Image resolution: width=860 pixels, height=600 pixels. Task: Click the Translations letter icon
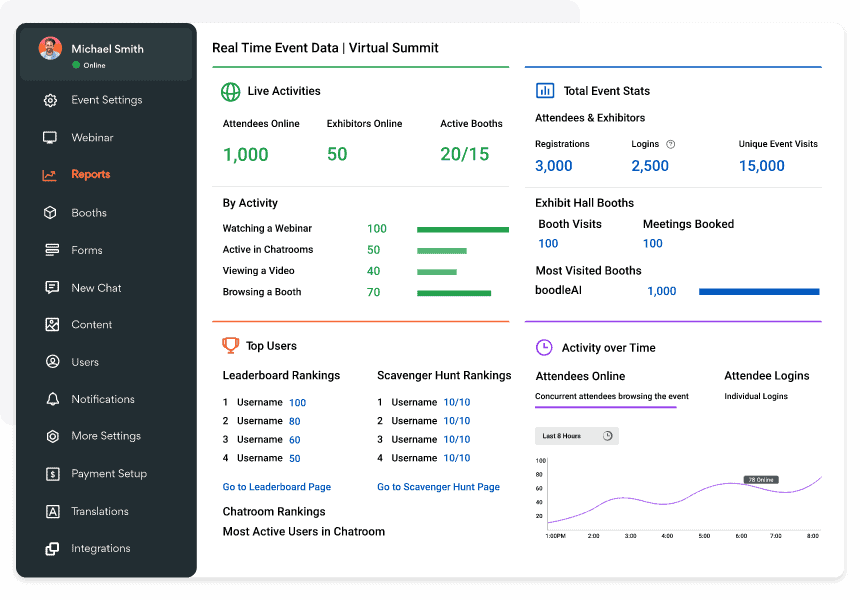pos(52,511)
